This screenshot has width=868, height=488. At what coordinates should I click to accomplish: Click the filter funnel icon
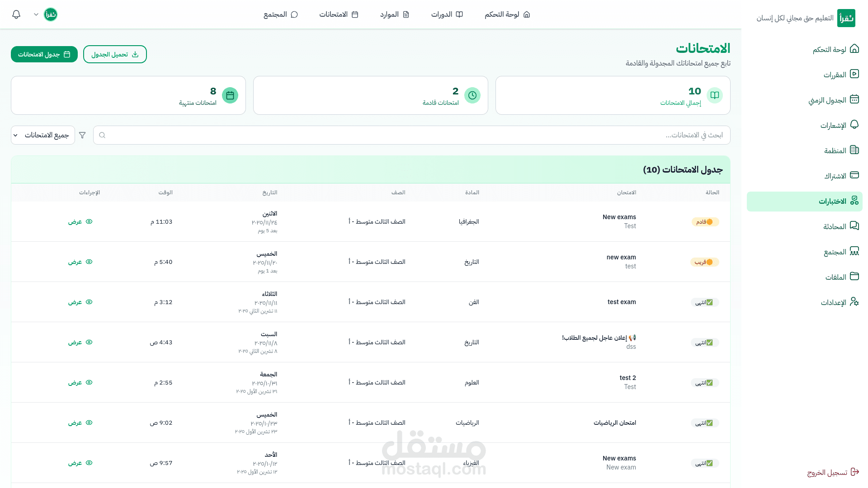[x=82, y=135]
